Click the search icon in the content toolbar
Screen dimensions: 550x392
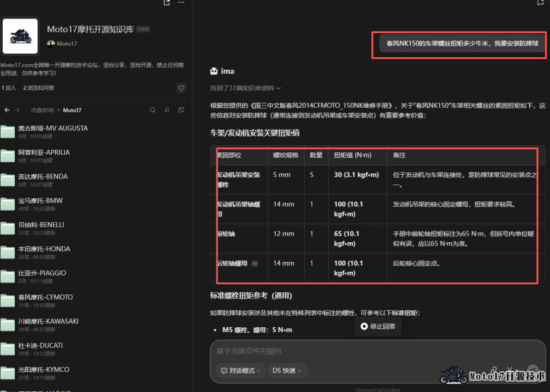coord(153,110)
